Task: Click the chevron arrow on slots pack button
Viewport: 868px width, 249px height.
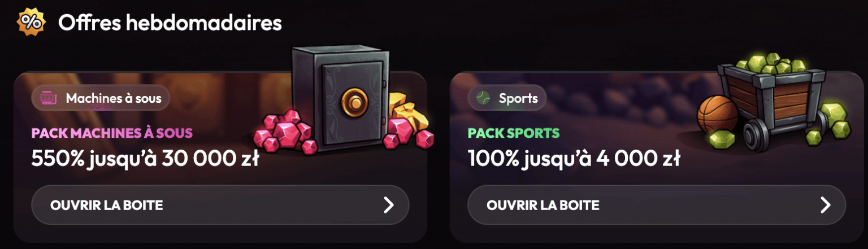Action: click(388, 205)
